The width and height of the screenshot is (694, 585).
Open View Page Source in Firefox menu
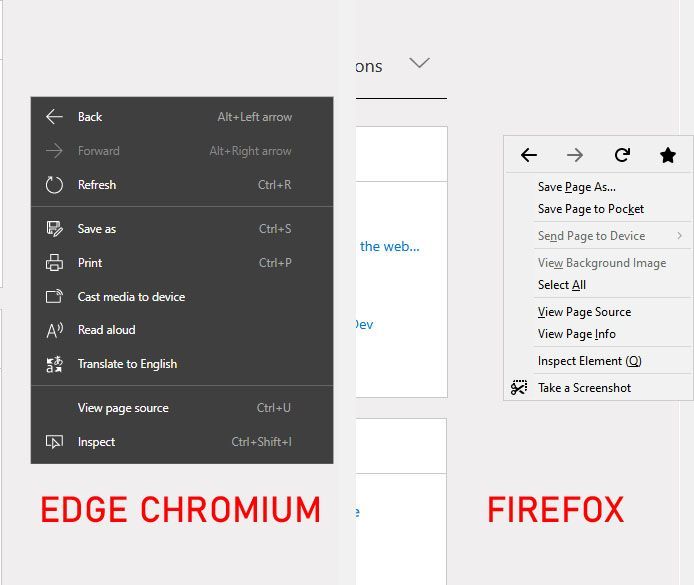[x=598, y=312]
